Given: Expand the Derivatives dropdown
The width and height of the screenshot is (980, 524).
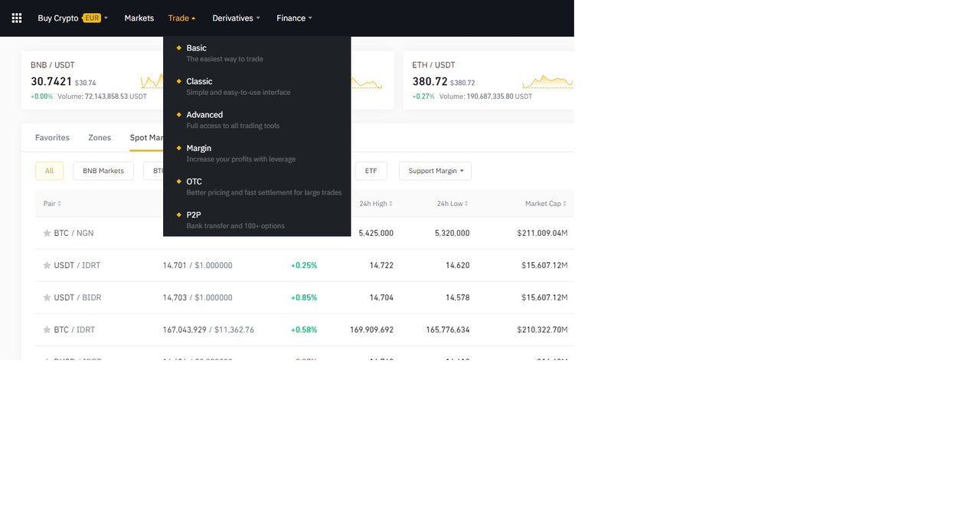Looking at the screenshot, I should [x=236, y=18].
